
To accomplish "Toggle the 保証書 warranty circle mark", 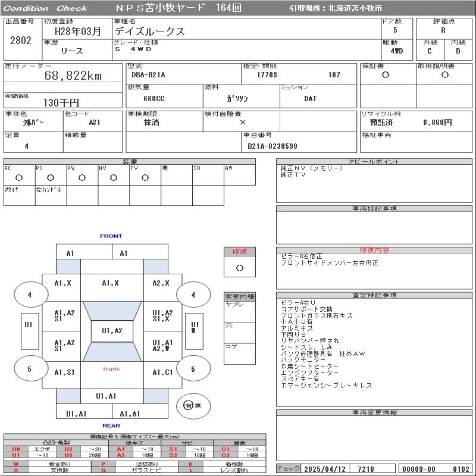I will tap(386, 75).
